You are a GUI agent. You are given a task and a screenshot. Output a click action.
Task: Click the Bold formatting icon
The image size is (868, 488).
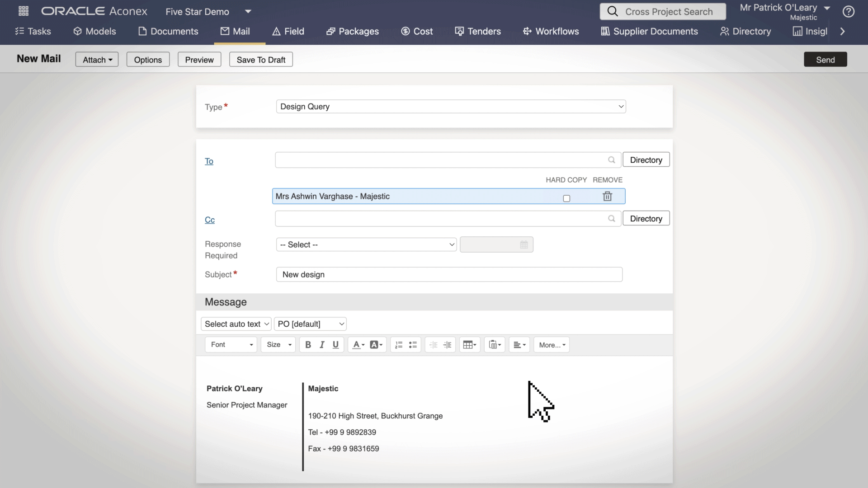coord(308,345)
